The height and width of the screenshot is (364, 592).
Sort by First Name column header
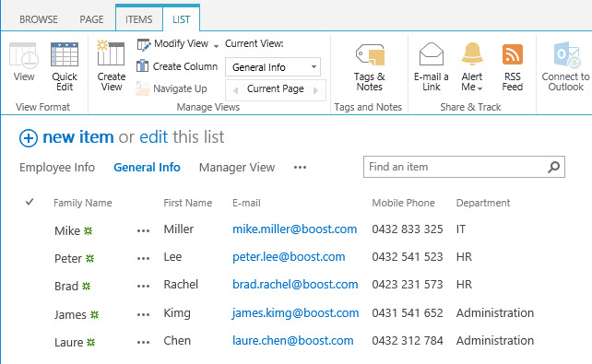tap(187, 203)
